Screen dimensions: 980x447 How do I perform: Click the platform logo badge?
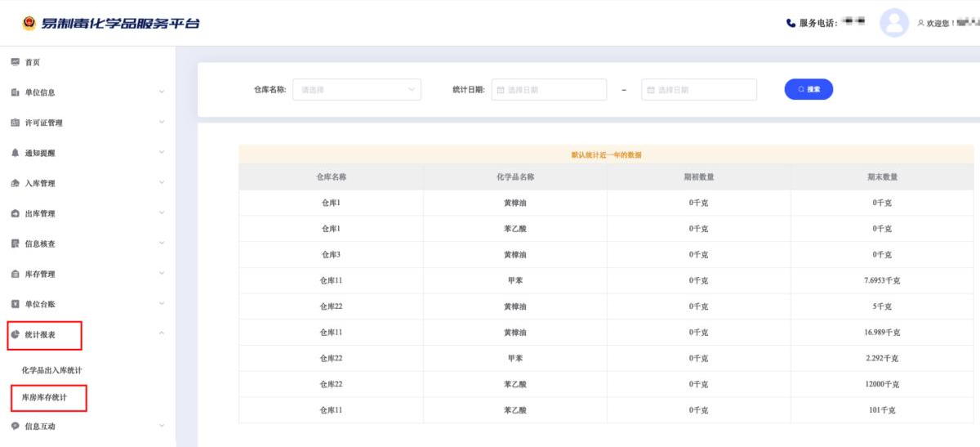pyautogui.click(x=29, y=23)
